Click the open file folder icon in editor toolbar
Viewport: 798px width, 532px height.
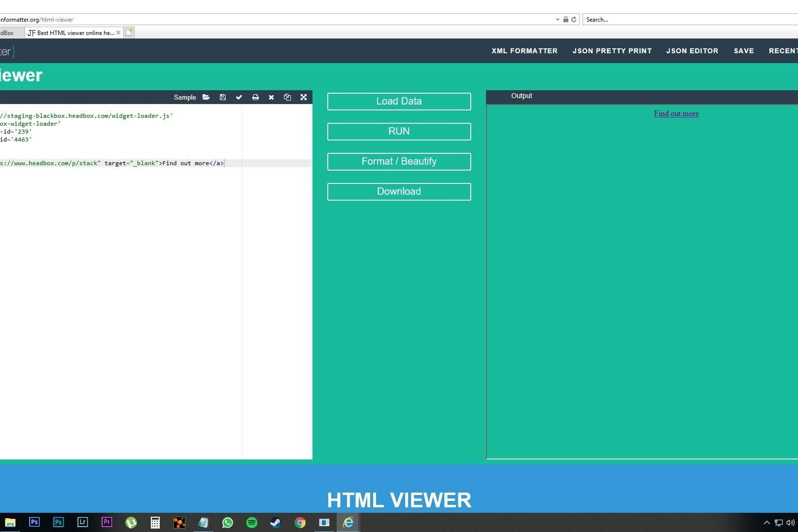206,97
